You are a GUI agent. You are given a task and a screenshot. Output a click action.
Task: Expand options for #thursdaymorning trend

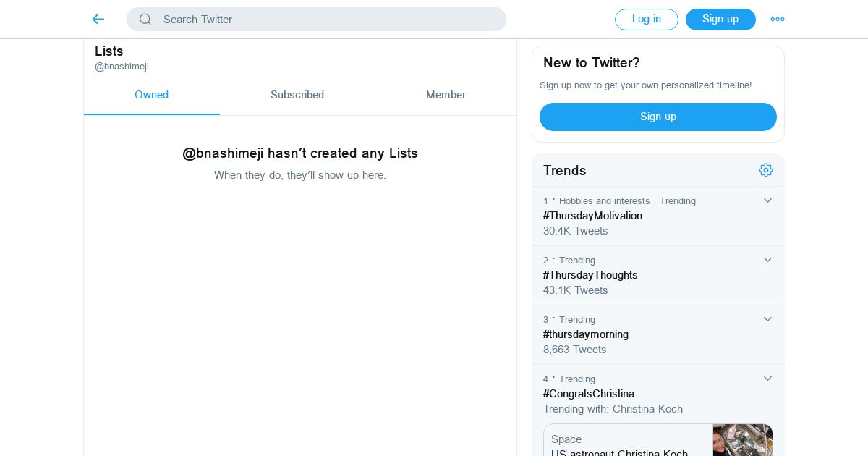767,319
